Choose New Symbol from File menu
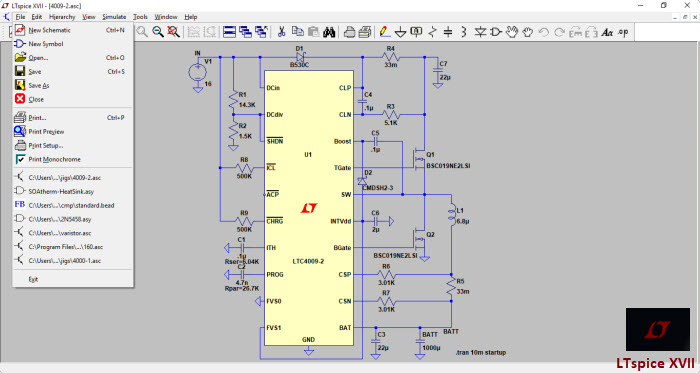Viewport: 700px width, 373px height. click(x=73, y=44)
